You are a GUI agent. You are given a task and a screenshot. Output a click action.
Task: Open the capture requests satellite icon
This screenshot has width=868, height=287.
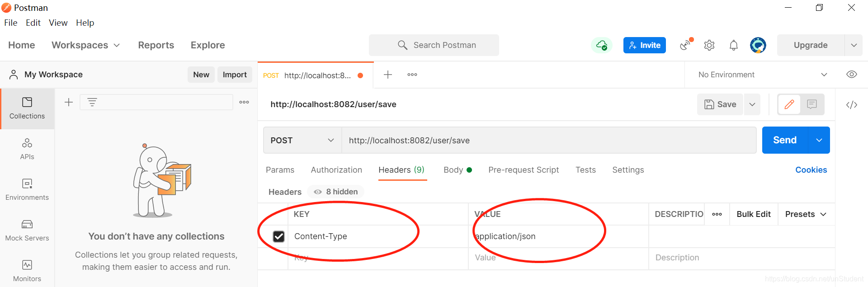click(x=686, y=45)
